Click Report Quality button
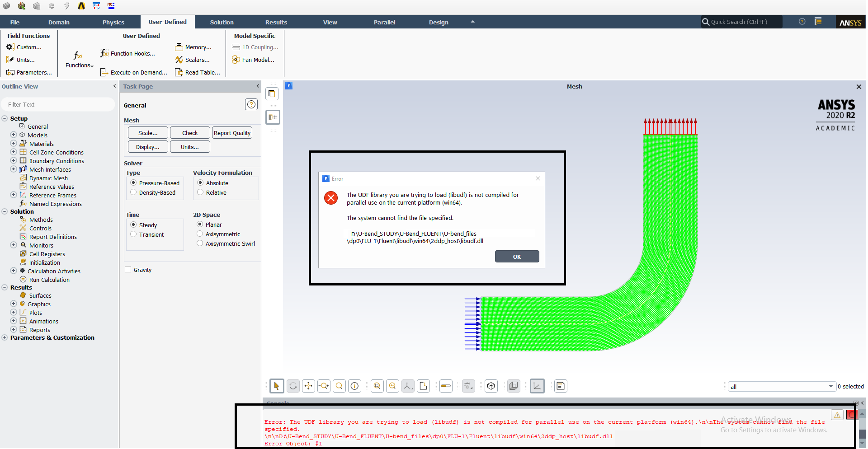Screen dimensions: 868x449 [x=232, y=133]
